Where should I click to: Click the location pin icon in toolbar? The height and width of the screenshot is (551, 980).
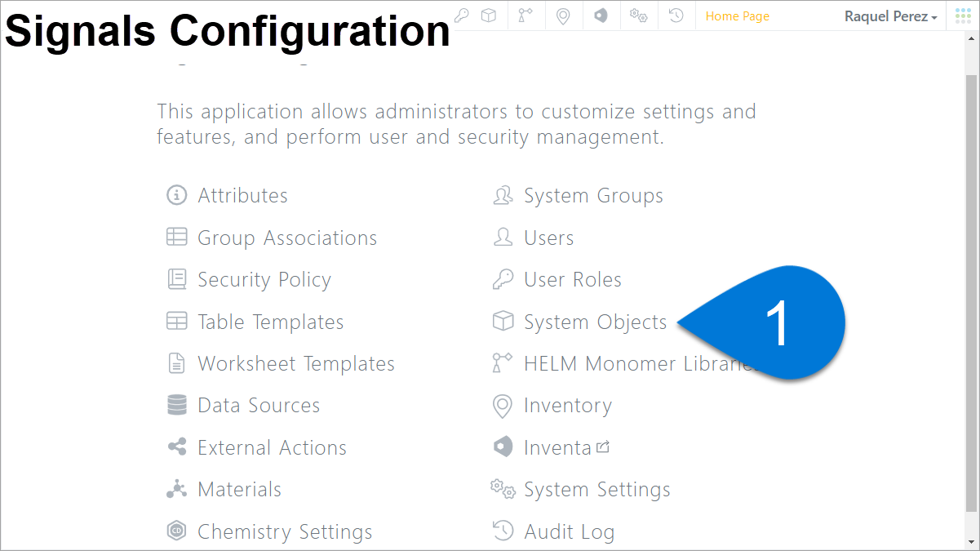pyautogui.click(x=563, y=16)
